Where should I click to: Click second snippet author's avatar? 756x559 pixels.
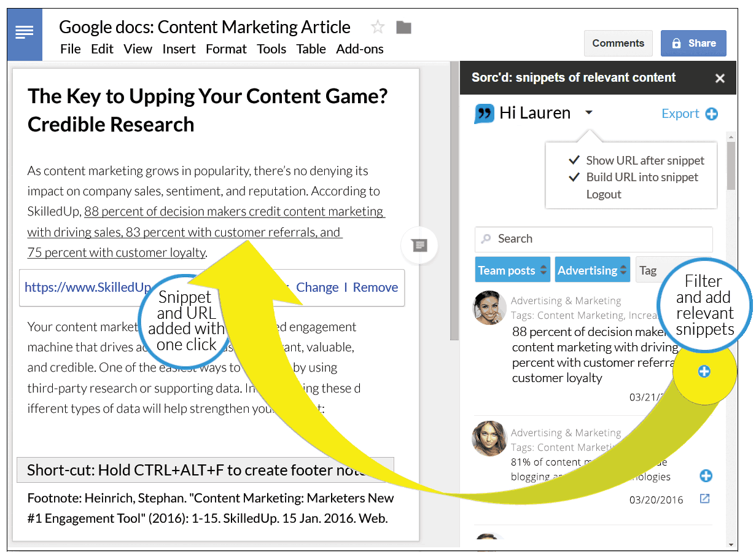click(489, 439)
